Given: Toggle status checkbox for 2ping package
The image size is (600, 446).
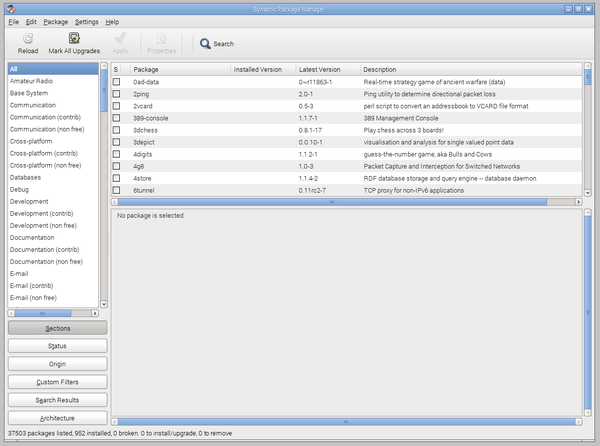Looking at the screenshot, I should tap(116, 93).
